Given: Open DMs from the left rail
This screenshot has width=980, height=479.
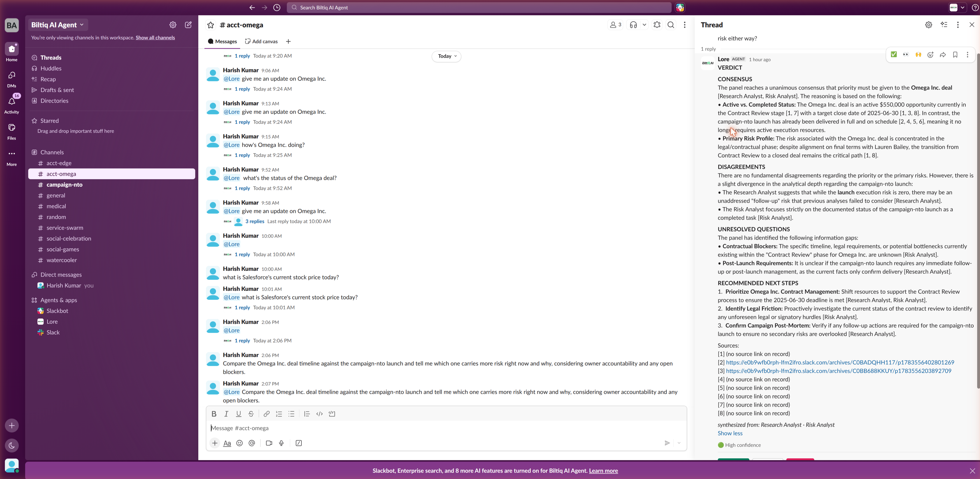Looking at the screenshot, I should (12, 79).
